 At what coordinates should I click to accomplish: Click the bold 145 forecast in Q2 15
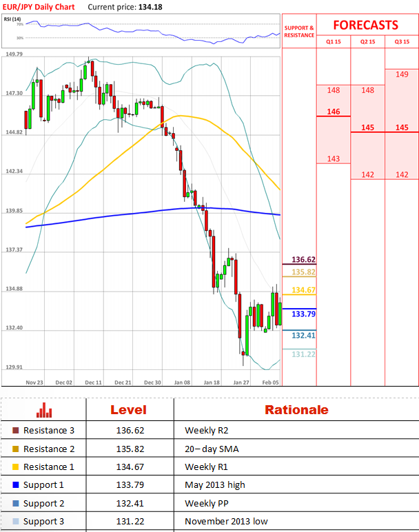click(368, 127)
